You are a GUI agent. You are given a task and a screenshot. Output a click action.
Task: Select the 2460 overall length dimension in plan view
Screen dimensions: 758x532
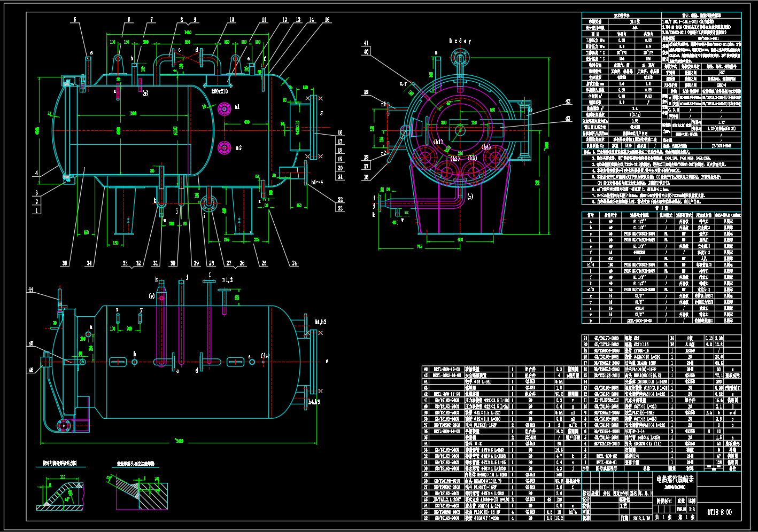coord(180,441)
